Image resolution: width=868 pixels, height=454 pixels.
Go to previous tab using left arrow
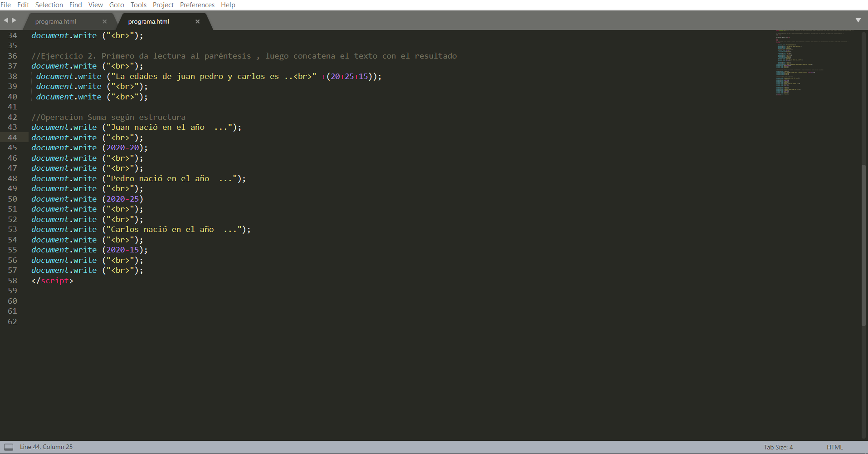coord(6,20)
